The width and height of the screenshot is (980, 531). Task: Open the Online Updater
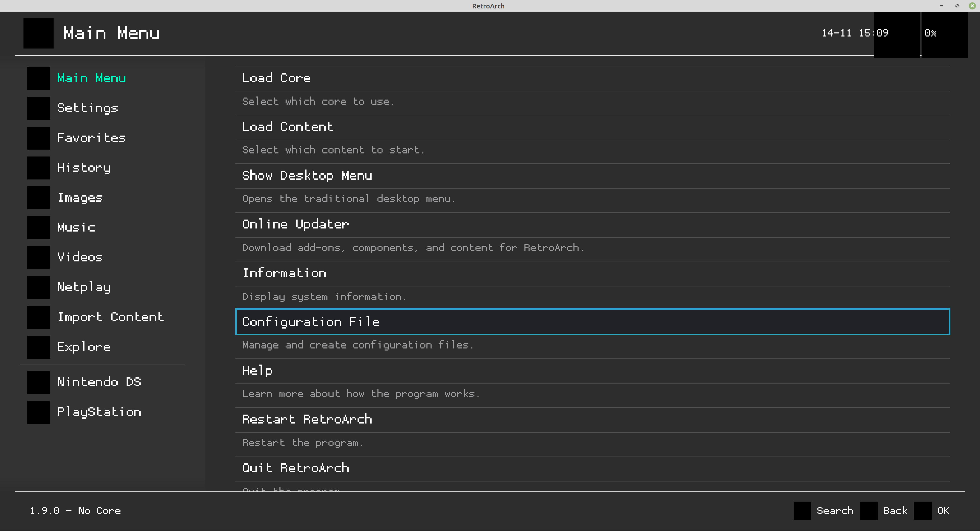point(295,224)
